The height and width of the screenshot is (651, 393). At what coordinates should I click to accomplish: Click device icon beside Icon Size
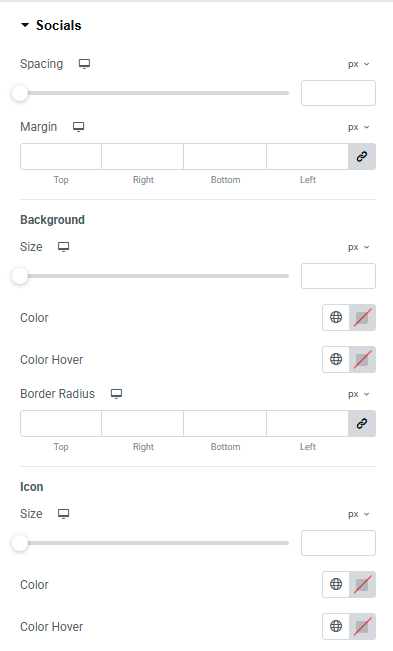tap(63, 514)
